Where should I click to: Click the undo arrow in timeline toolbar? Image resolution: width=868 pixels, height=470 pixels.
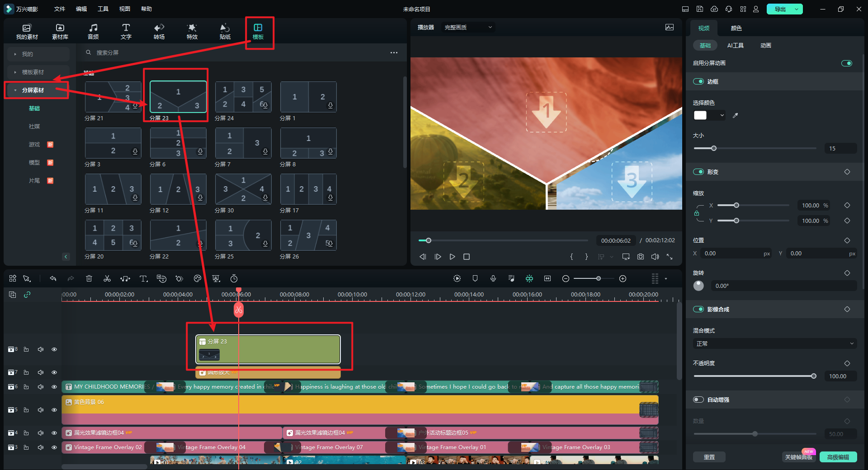tap(53, 279)
